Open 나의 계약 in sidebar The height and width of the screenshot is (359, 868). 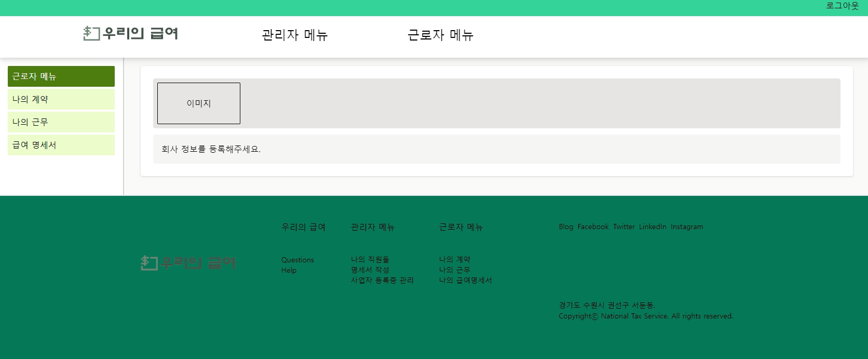[x=61, y=99]
